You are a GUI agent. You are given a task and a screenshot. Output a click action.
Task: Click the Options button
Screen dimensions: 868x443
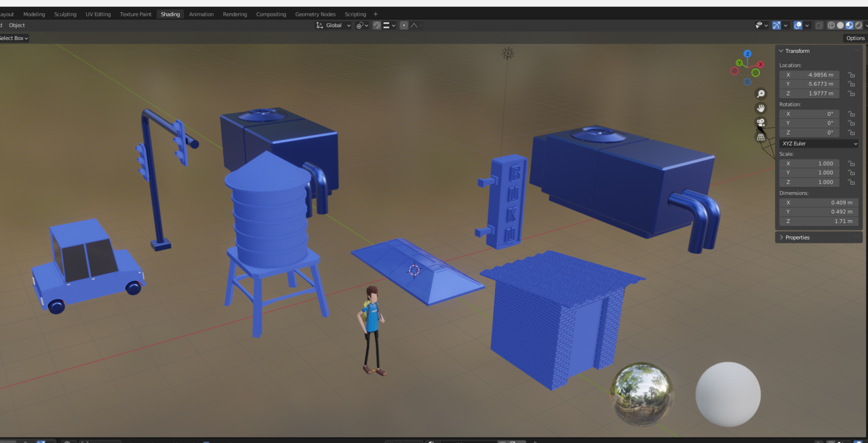(x=855, y=38)
